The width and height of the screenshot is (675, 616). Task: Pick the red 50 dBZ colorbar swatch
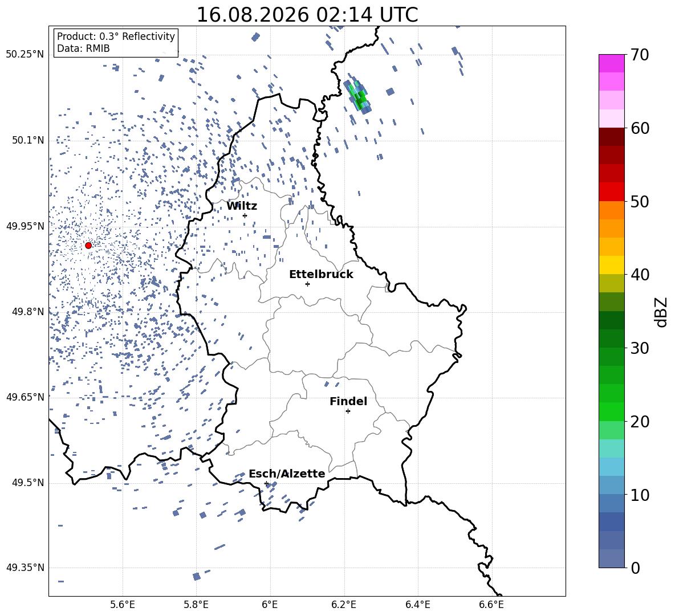611,192
